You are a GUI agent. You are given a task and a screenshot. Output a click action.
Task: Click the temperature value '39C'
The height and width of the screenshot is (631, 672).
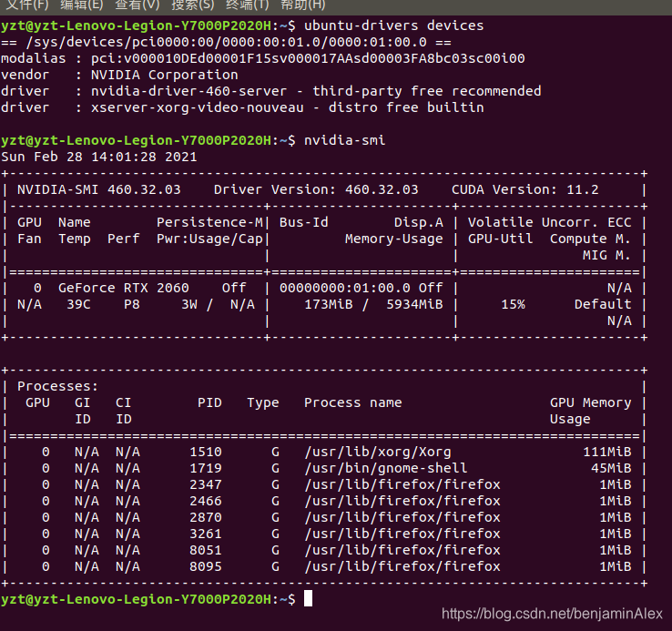(78, 304)
